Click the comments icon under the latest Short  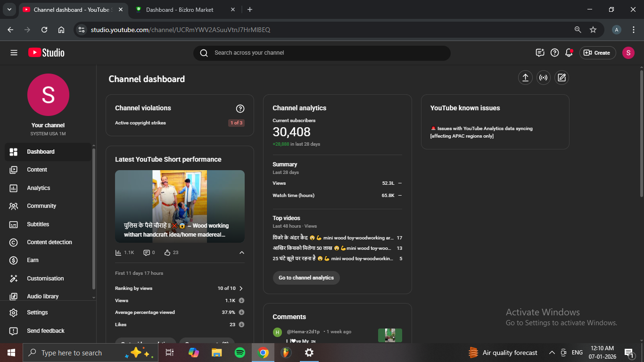(147, 253)
